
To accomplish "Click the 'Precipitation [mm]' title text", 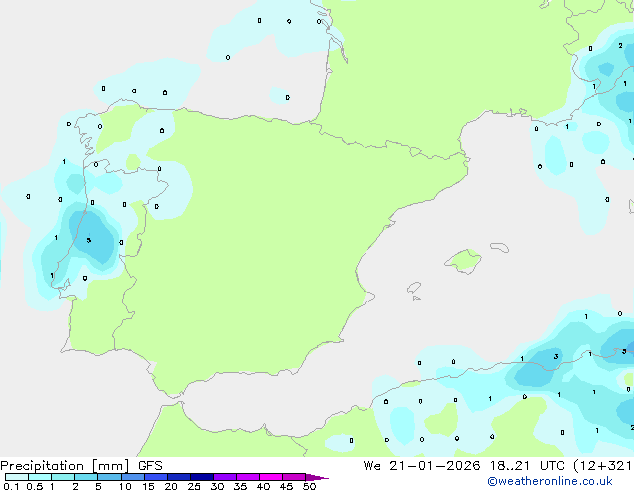I will tap(65, 466).
